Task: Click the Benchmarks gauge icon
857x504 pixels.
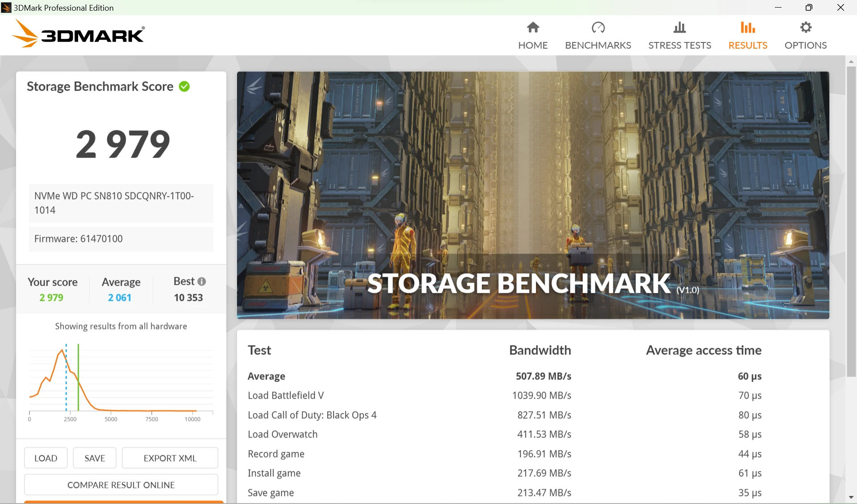Action: (x=598, y=28)
